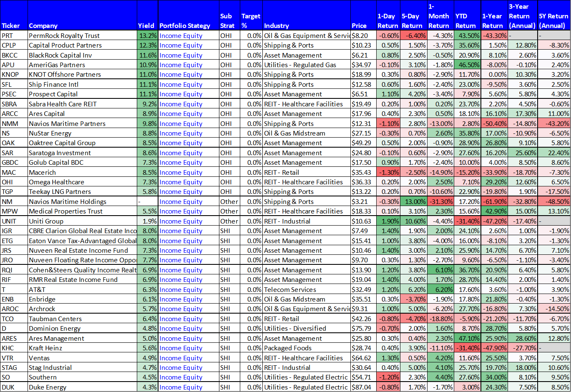Select the $34.97 price cell
Screen dimensions: 571x392
[x=363, y=65]
